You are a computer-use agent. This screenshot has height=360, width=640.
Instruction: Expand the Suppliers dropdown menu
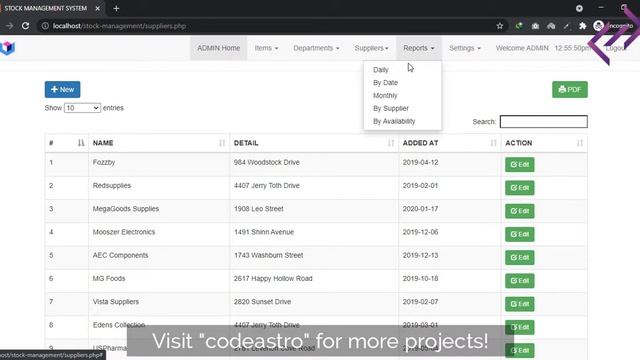[x=371, y=48]
